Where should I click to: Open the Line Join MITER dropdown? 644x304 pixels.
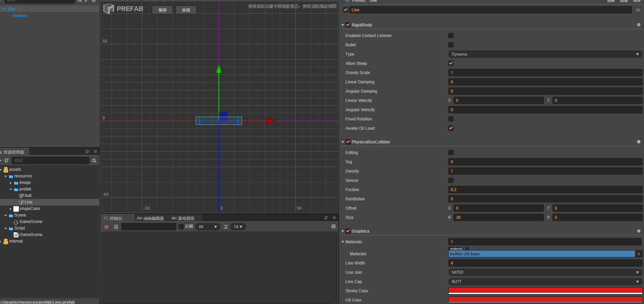tap(545, 272)
